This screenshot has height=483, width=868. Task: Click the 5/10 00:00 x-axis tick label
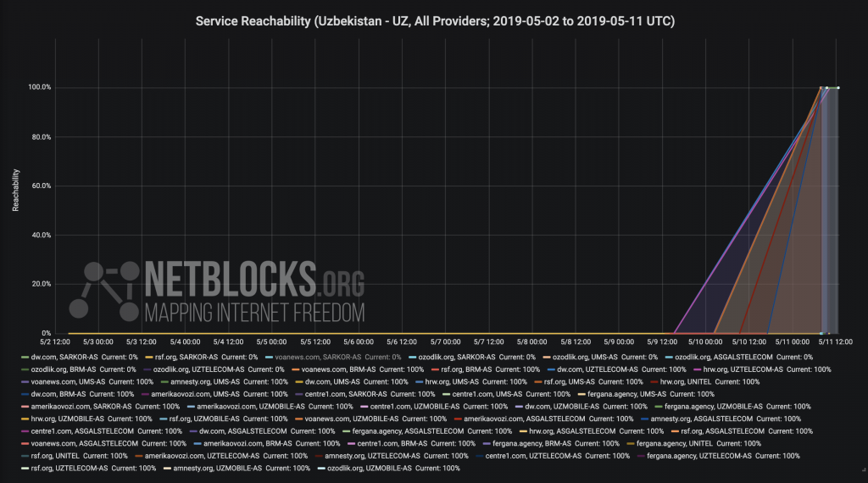click(x=705, y=342)
